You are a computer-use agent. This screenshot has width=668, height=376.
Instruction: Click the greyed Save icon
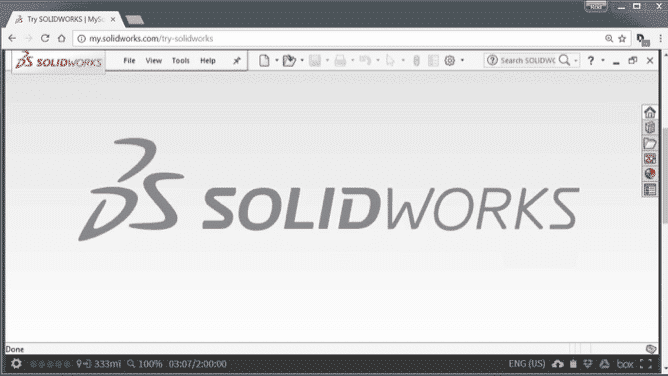click(315, 60)
